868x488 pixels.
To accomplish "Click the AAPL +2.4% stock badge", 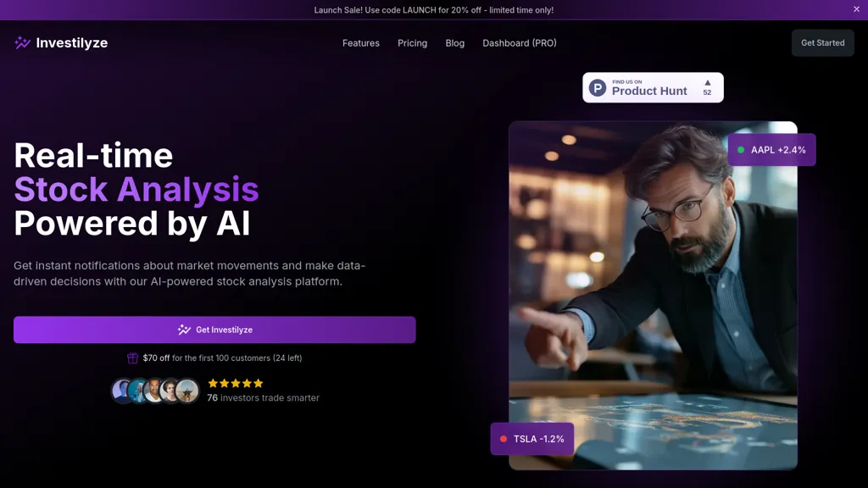I will pos(771,150).
